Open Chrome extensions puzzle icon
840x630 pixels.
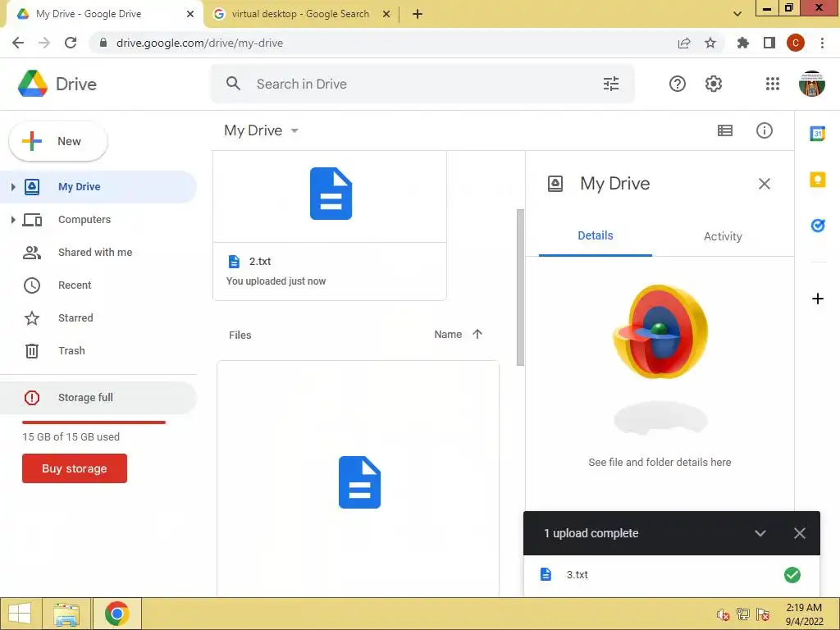pos(742,43)
